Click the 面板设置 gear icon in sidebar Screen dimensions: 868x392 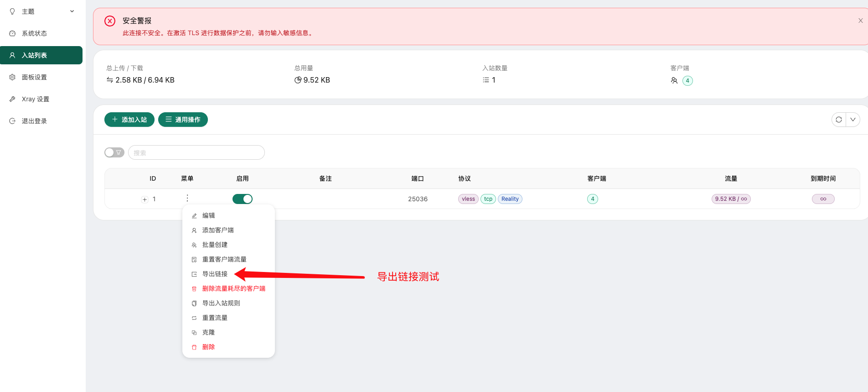coord(12,77)
